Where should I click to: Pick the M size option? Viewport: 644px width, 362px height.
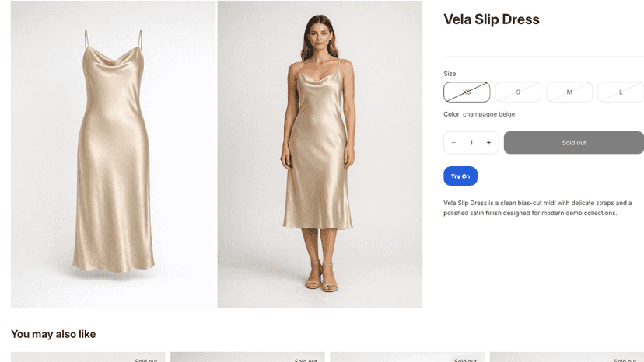pyautogui.click(x=569, y=92)
